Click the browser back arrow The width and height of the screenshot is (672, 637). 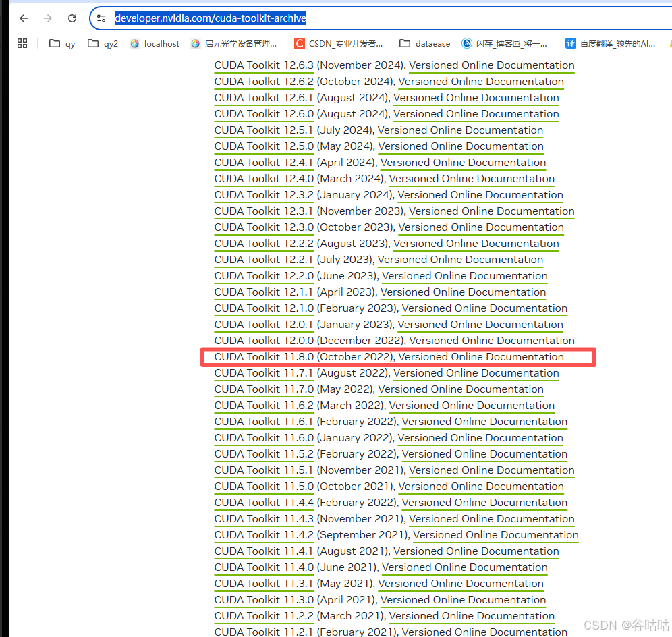pos(24,18)
